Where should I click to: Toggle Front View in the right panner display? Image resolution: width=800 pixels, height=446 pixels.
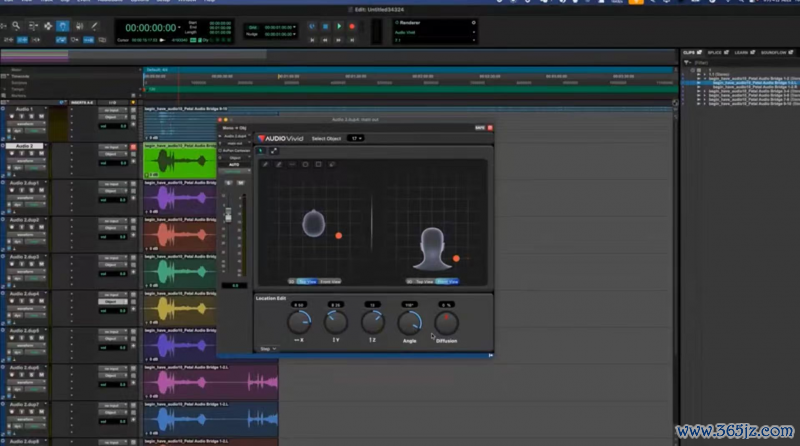pyautogui.click(x=448, y=282)
